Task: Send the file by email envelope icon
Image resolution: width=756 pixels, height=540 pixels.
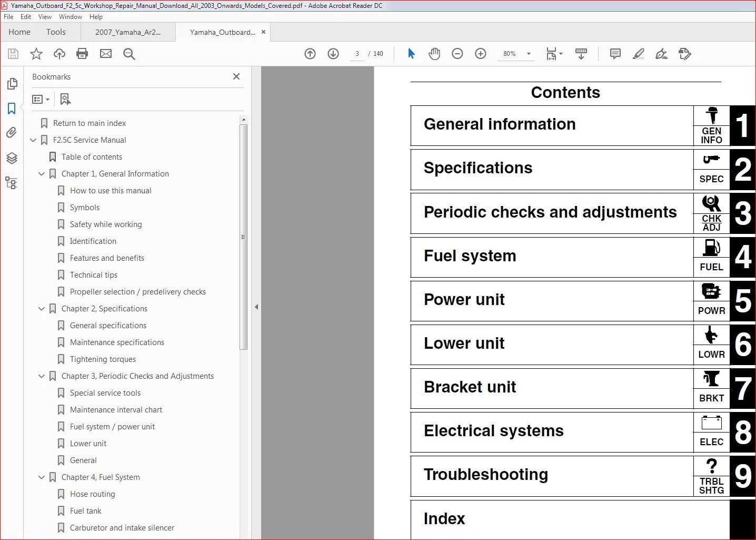Action: coord(106,54)
